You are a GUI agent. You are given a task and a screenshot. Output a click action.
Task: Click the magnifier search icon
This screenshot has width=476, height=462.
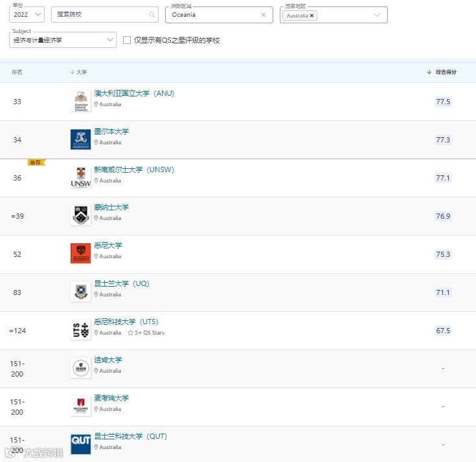(152, 15)
